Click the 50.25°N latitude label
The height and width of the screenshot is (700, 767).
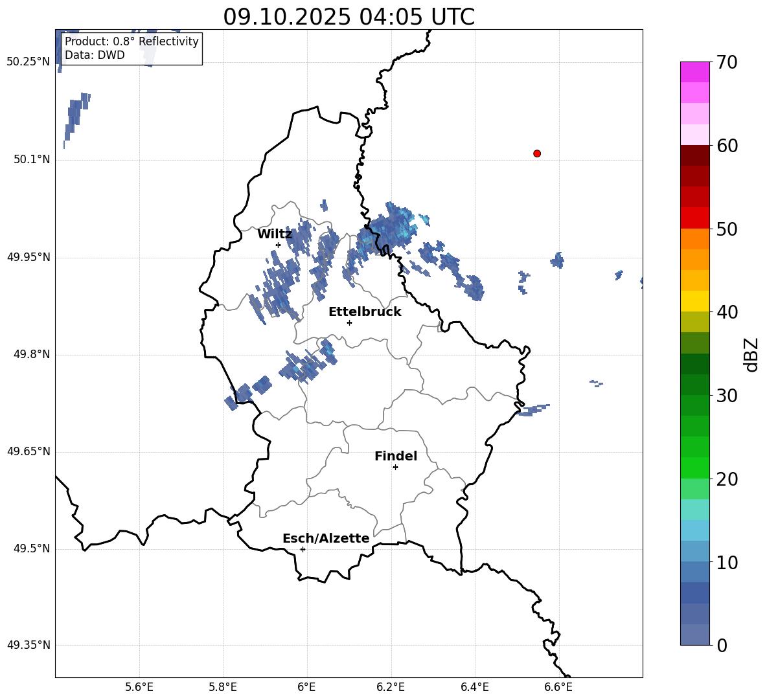click(x=29, y=62)
